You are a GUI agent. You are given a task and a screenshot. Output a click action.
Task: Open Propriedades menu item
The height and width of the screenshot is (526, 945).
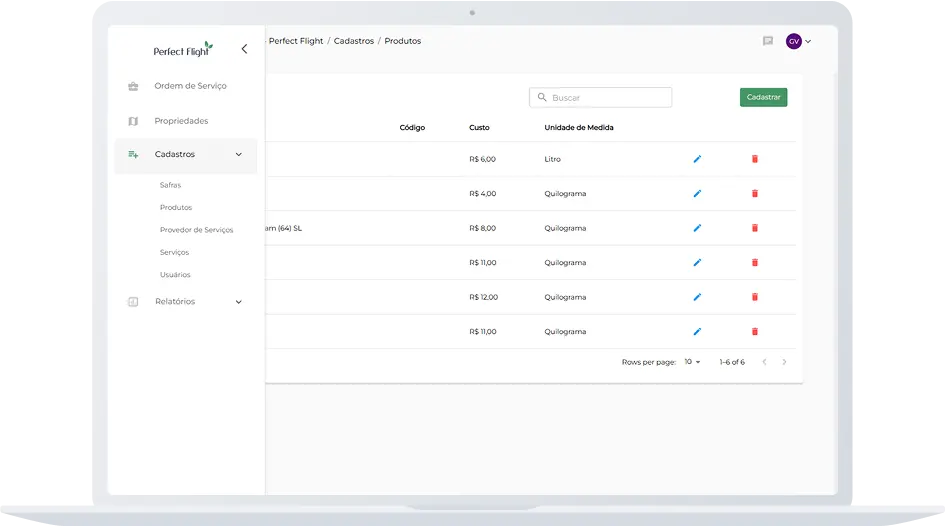click(181, 121)
